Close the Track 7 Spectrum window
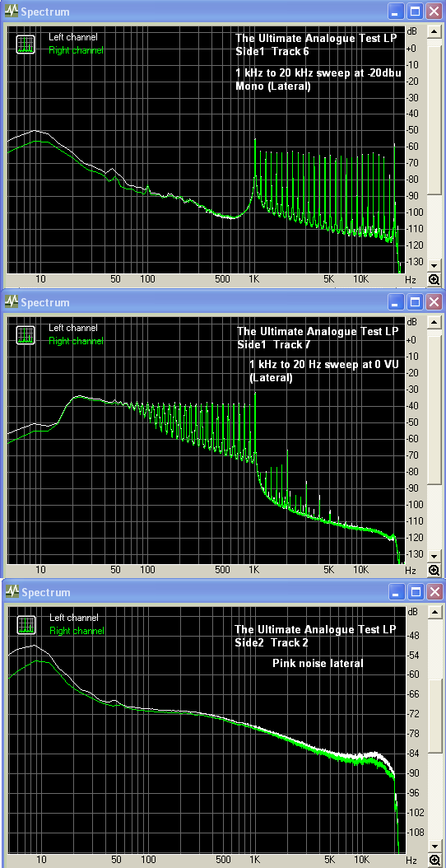 click(434, 301)
